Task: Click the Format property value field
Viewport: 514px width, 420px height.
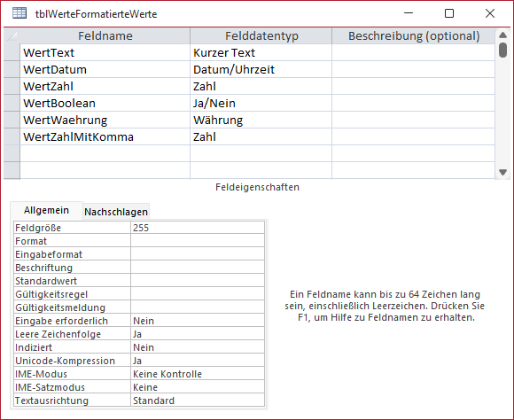Action: [198, 241]
